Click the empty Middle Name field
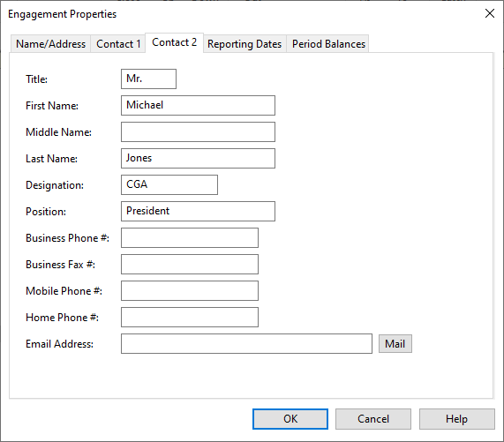The height and width of the screenshot is (442, 504). point(198,131)
